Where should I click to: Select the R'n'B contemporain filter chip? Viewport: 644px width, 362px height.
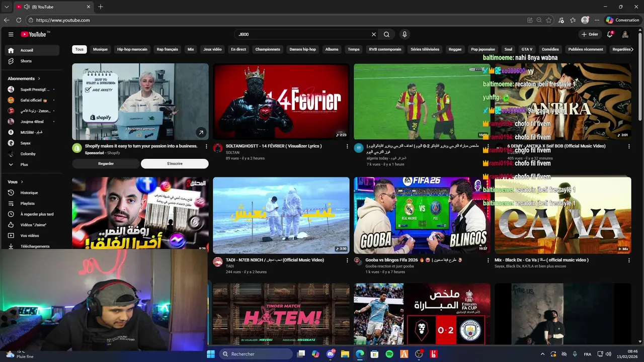coord(385,49)
